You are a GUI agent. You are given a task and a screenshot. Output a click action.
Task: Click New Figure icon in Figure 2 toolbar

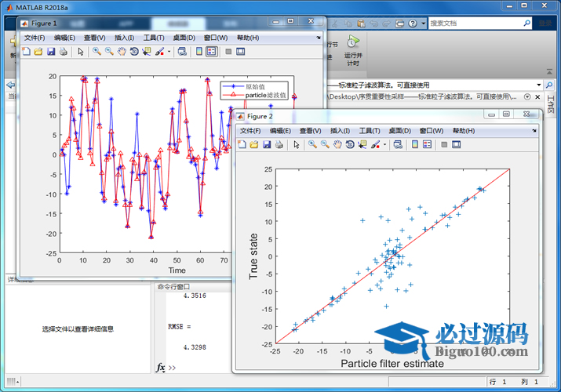pyautogui.click(x=242, y=144)
